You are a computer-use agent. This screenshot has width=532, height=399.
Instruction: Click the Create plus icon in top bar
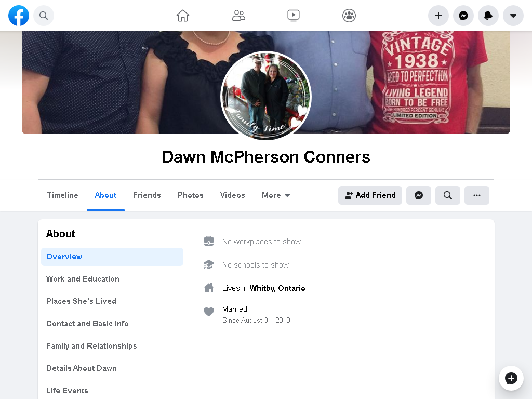438,16
